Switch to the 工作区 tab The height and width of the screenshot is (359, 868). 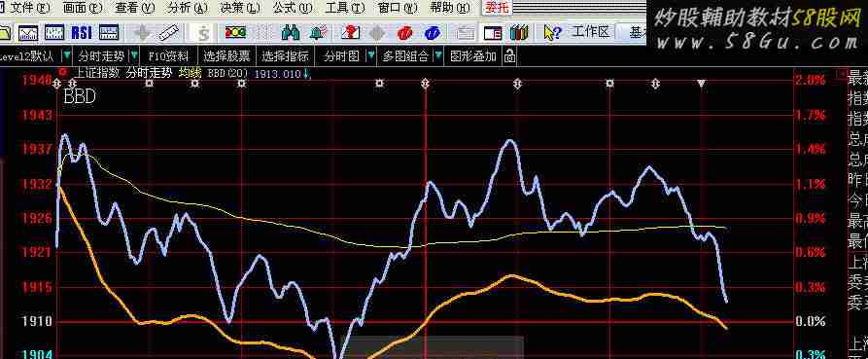[x=591, y=32]
